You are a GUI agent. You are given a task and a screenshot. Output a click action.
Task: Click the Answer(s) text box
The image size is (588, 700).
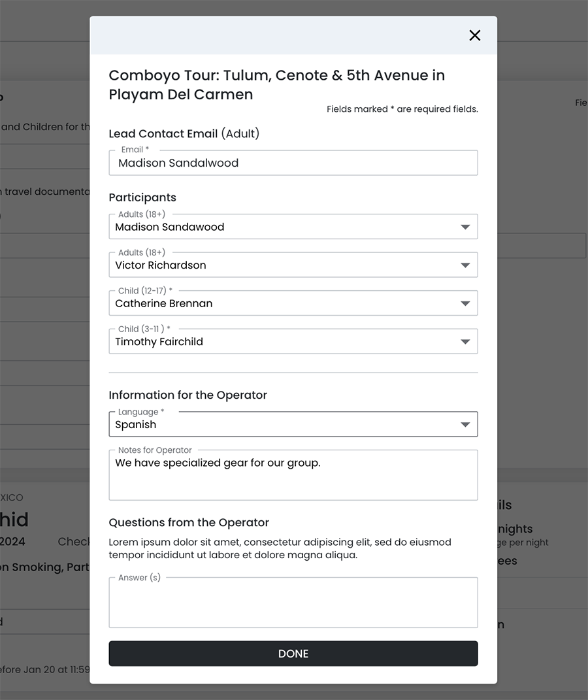(293, 603)
